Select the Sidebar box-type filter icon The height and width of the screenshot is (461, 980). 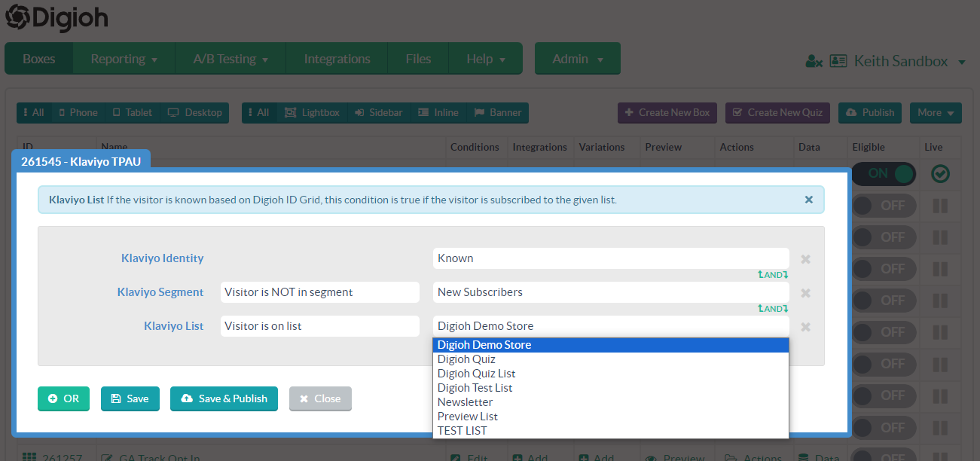click(x=358, y=112)
